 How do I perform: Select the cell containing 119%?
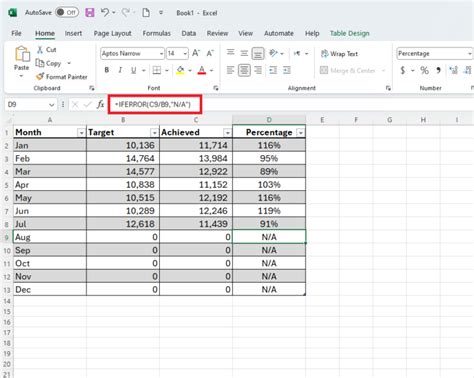tap(269, 211)
